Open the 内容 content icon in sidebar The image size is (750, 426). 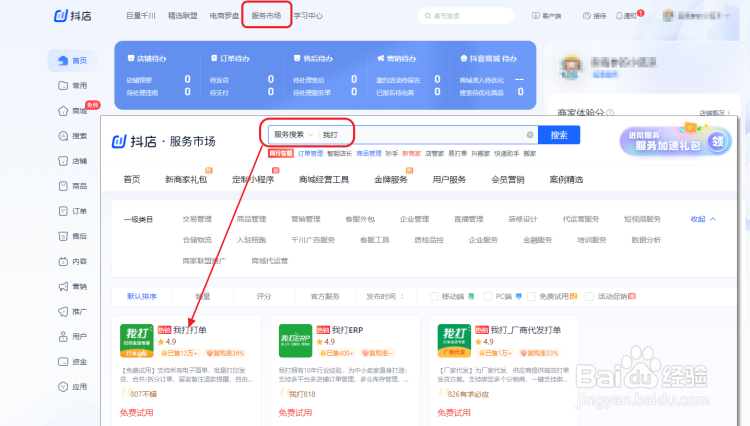pos(63,262)
